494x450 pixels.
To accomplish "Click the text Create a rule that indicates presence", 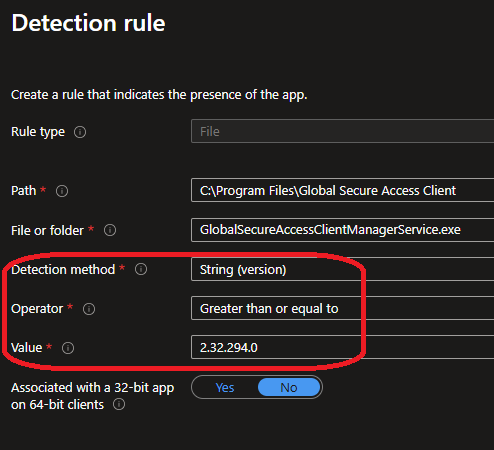I will click(x=159, y=95).
